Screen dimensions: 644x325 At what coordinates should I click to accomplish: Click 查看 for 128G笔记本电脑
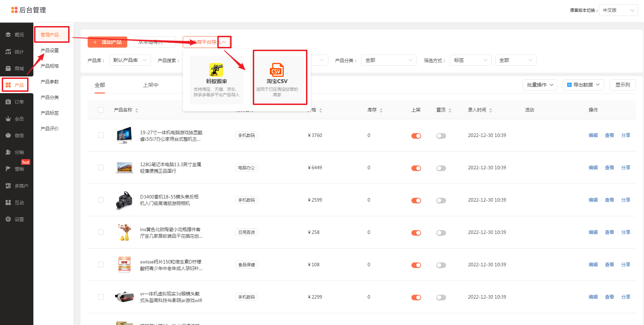coord(610,168)
